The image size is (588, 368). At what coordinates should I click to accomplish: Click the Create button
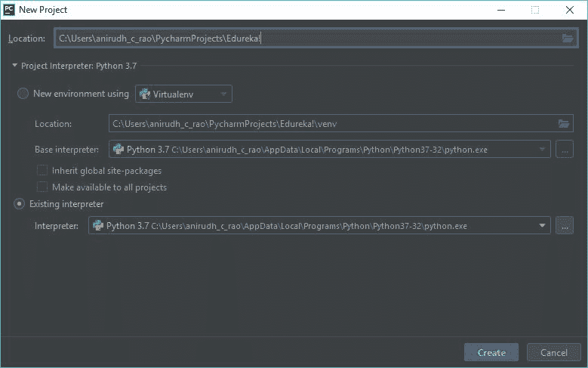(x=491, y=352)
